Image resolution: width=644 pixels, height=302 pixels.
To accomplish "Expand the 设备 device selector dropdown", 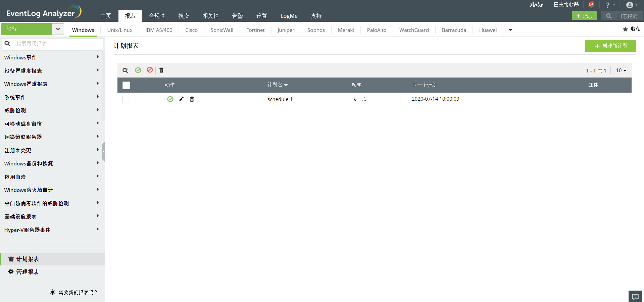I will [58, 29].
